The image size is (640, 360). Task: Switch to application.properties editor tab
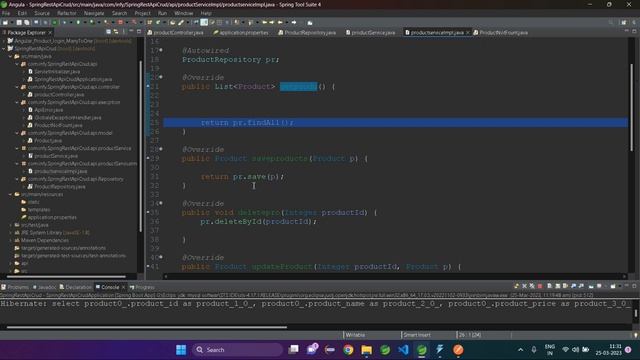click(x=241, y=32)
